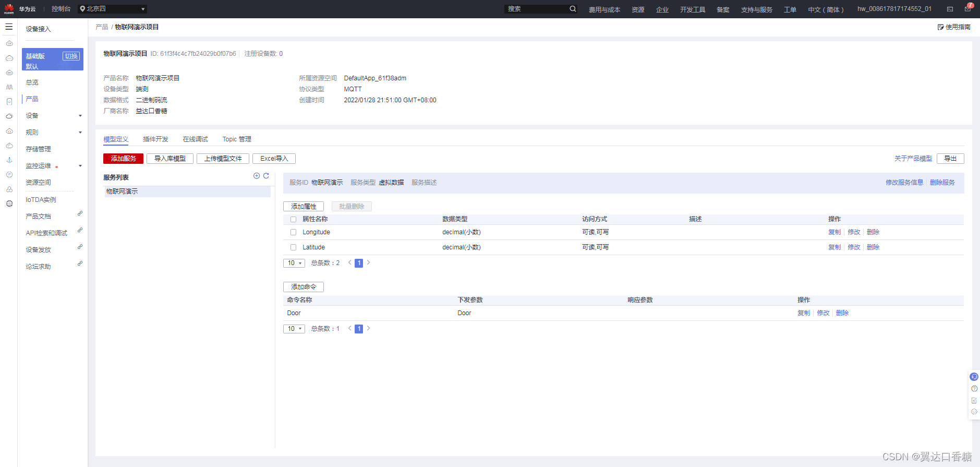Viewport: 980px width, 467px height.
Task: Go to previous page of command table
Action: pos(349,328)
